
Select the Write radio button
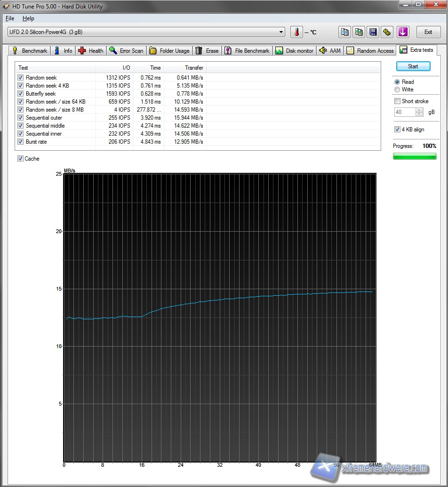397,89
